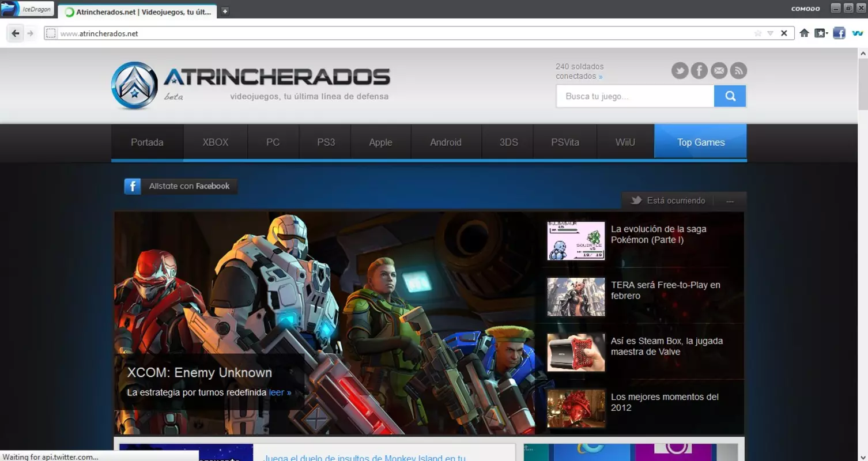The height and width of the screenshot is (461, 868).
Task: Stop loading the page
Action: pos(784,33)
